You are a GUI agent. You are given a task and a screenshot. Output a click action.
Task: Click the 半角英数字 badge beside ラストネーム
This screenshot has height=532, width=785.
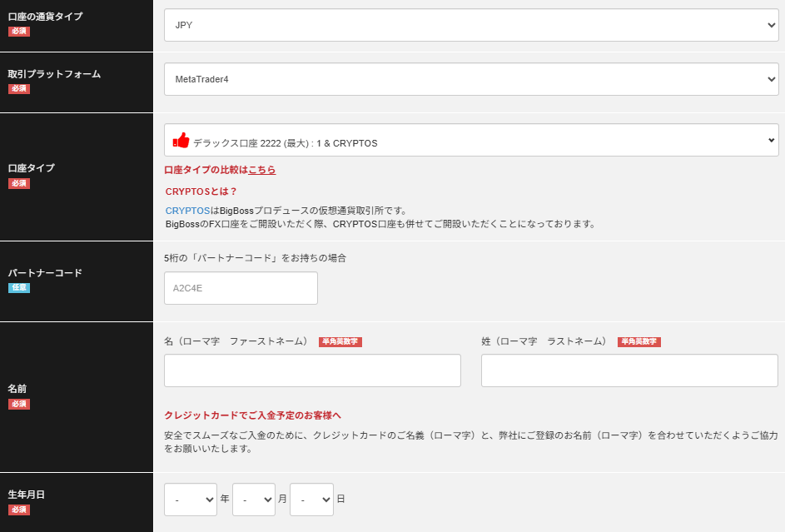tap(639, 342)
